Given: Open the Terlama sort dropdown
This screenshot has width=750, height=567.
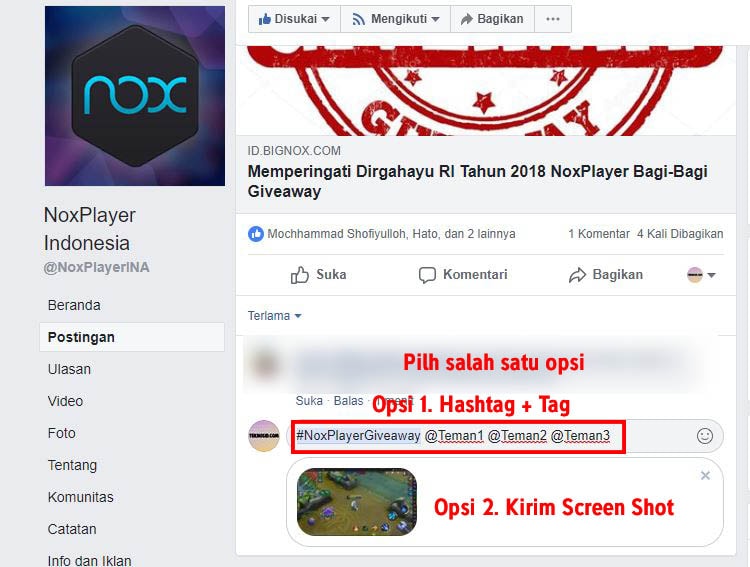Looking at the screenshot, I should (x=275, y=316).
